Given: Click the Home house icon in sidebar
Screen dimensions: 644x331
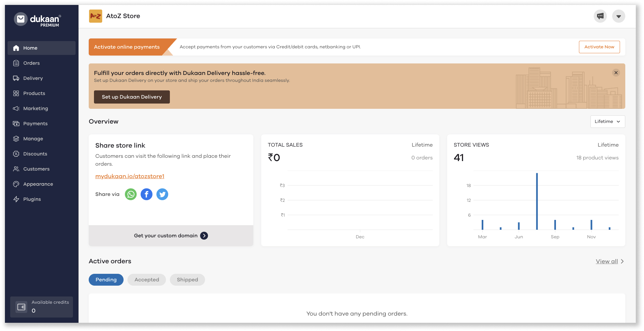Looking at the screenshot, I should [x=16, y=48].
